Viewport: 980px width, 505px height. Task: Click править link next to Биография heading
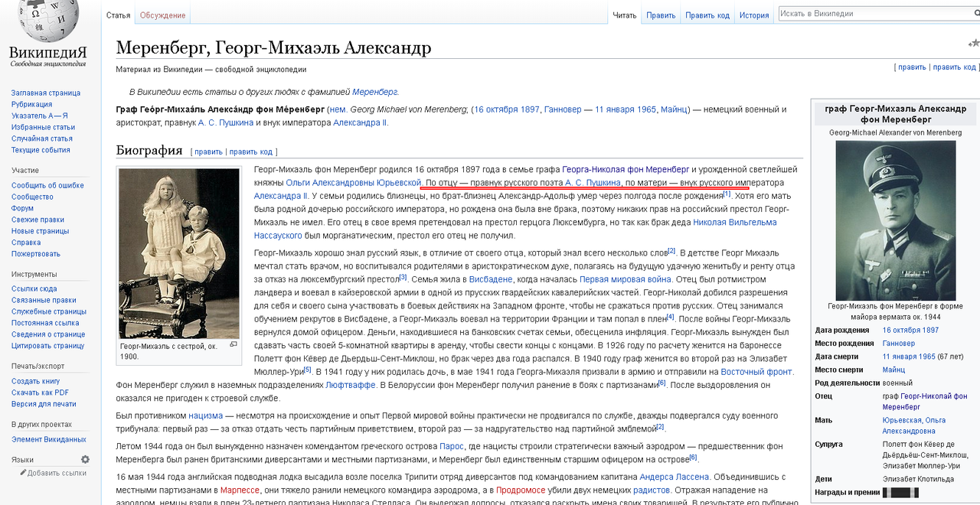(208, 151)
